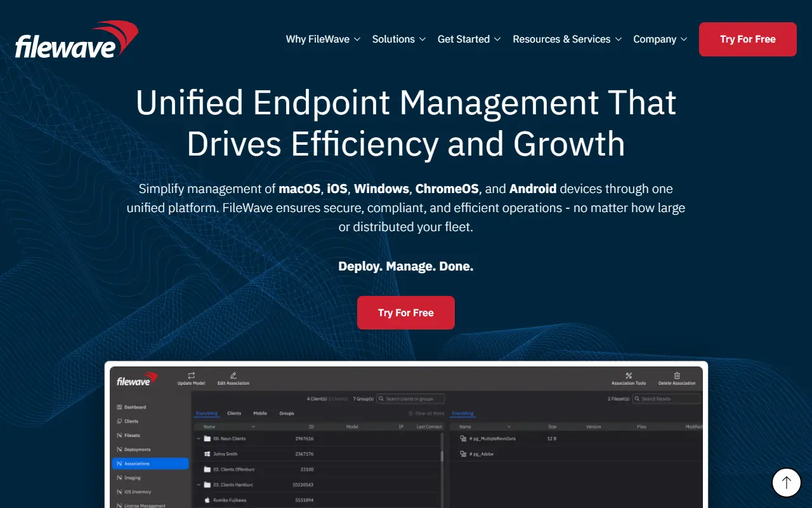Click the Version column header
812x508 pixels.
tap(593, 427)
